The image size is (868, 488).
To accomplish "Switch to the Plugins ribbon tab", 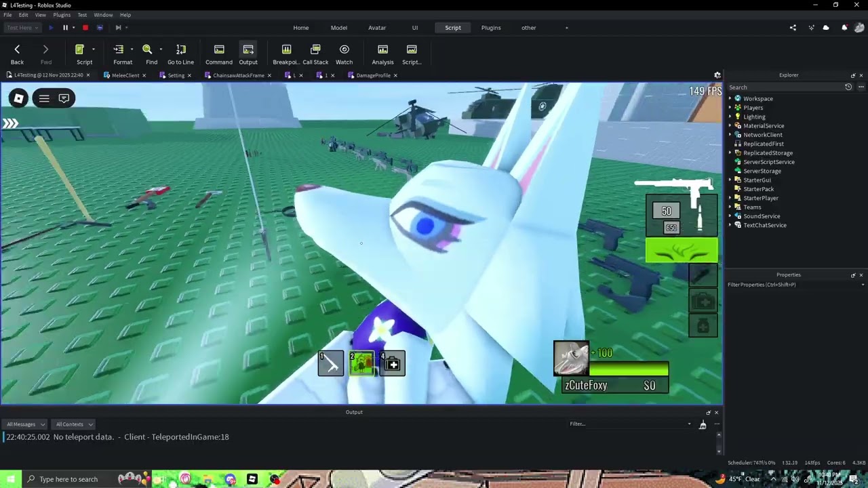I will coord(491,28).
